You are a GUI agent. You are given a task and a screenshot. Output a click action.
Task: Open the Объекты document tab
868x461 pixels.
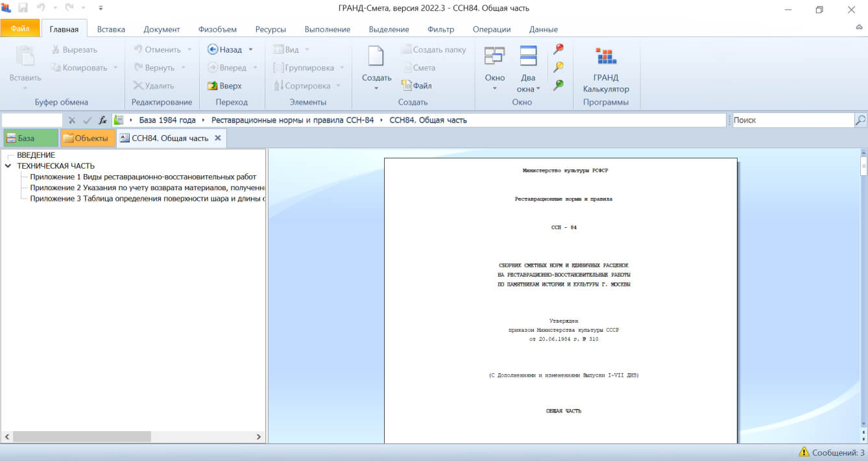88,138
